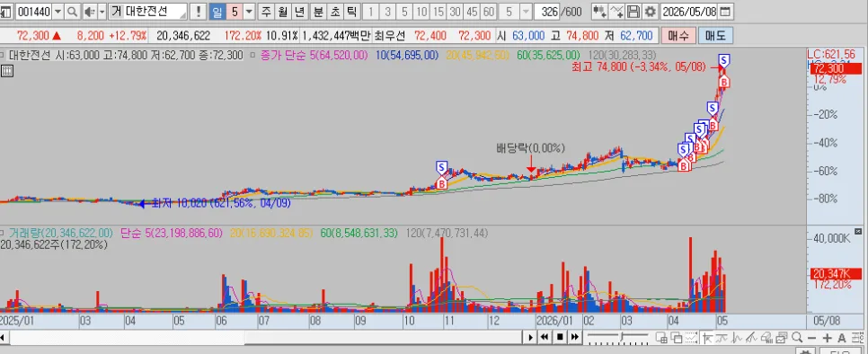868x354 pixels.
Task: Click the stock search magnifier icon
Action: pyautogui.click(x=72, y=11)
